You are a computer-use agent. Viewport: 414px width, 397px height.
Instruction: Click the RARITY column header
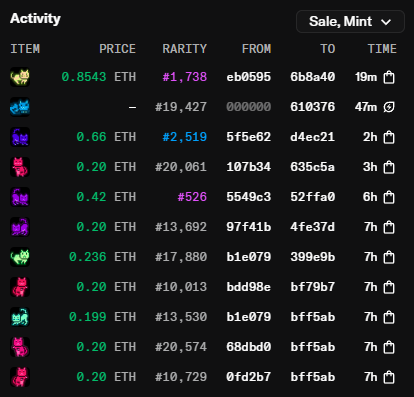(x=185, y=49)
